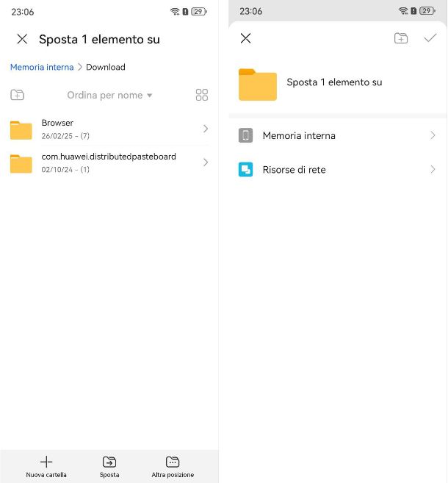Click date text 02/10/24 - (1)
Screen dimensions: 448x483
click(65, 169)
